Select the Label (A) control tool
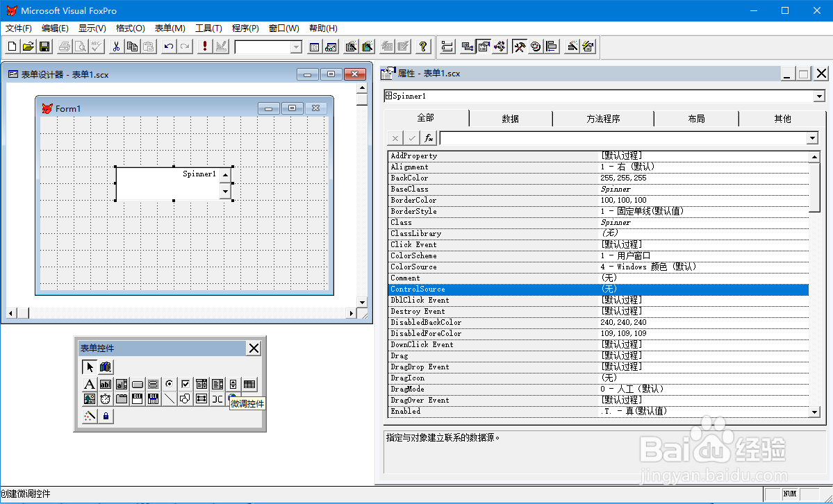The height and width of the screenshot is (504, 833). click(89, 384)
